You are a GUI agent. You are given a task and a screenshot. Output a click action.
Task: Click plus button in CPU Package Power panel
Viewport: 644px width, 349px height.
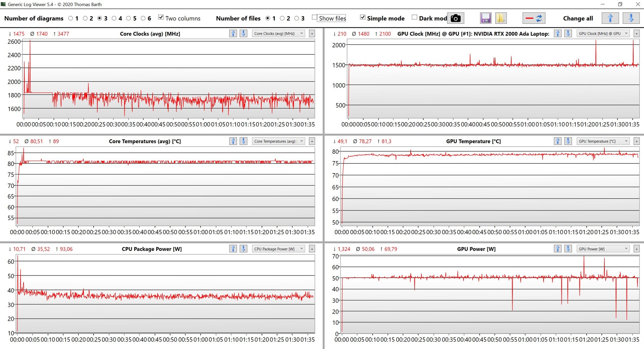coord(312,249)
